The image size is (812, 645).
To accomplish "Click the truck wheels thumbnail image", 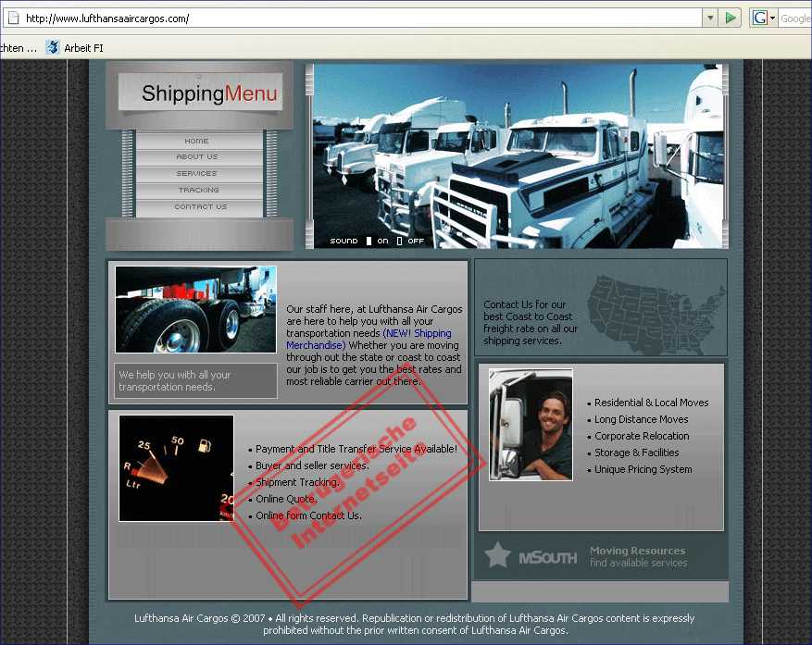I will [x=195, y=310].
